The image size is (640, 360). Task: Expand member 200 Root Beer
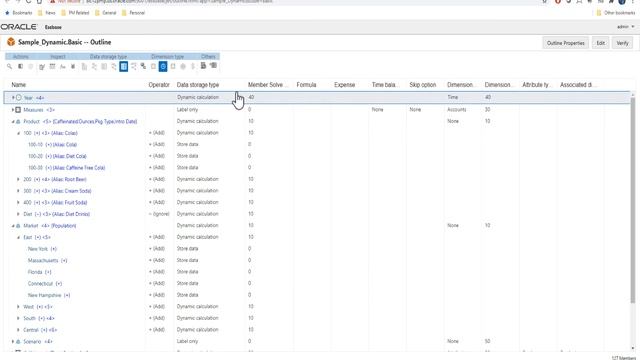coord(18,179)
